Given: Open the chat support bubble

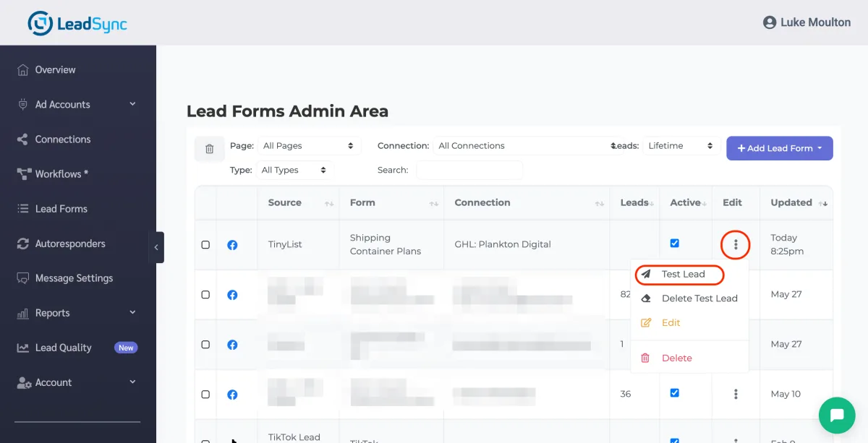Looking at the screenshot, I should pyautogui.click(x=837, y=415).
